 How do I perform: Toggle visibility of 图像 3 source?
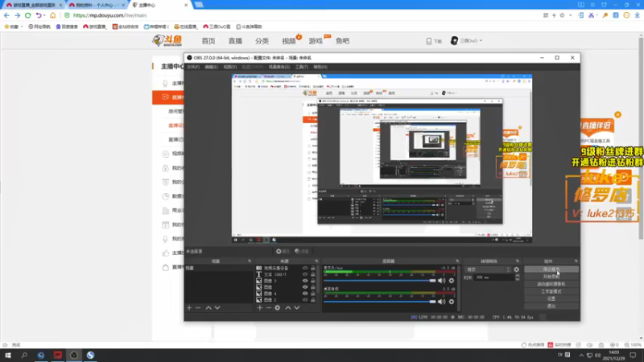tap(305, 281)
